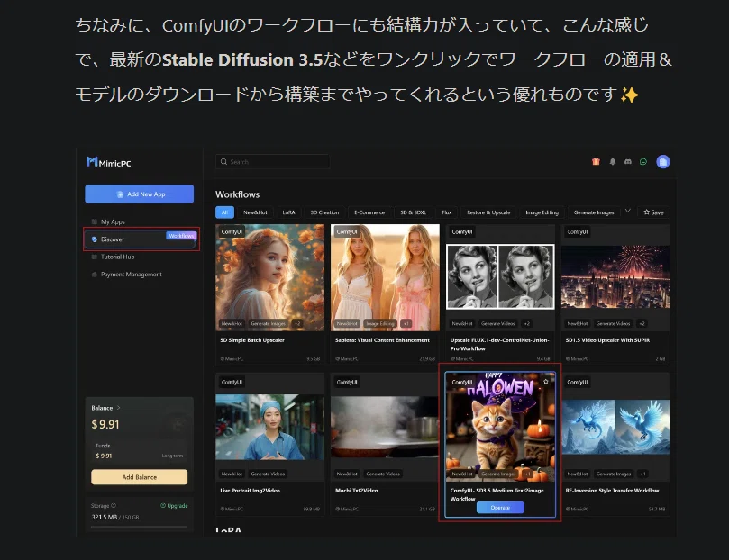The image size is (729, 560).
Task: Select the Flux filter tab
Action: (x=447, y=212)
